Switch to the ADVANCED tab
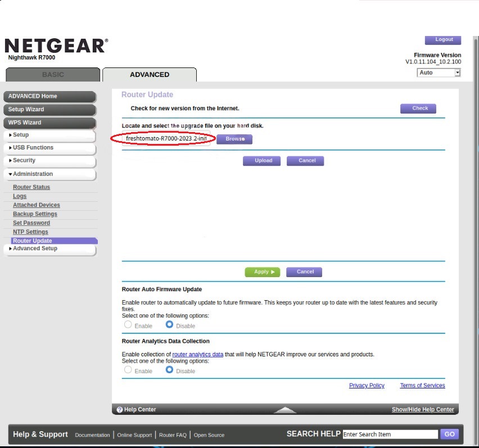 [150, 75]
